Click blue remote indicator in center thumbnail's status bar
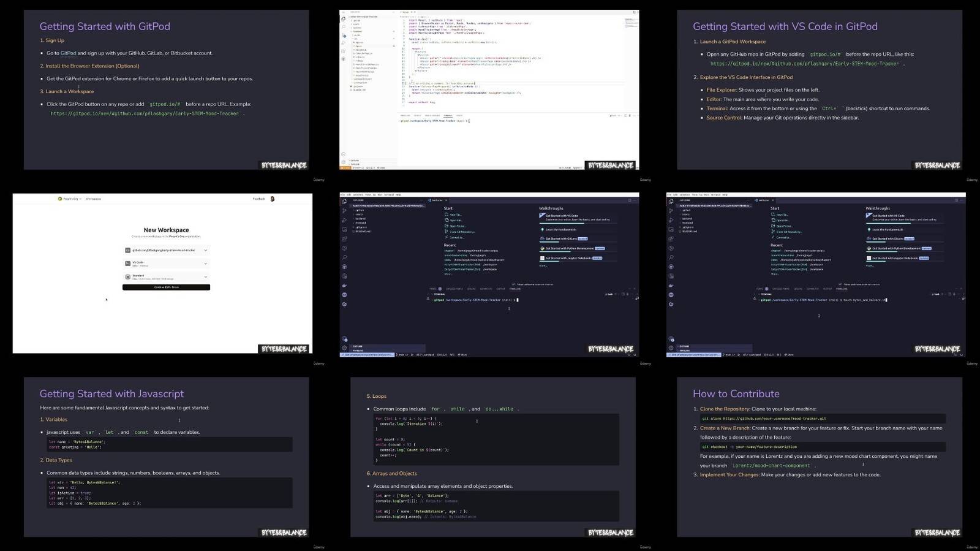The height and width of the screenshot is (551, 980). click(x=367, y=355)
